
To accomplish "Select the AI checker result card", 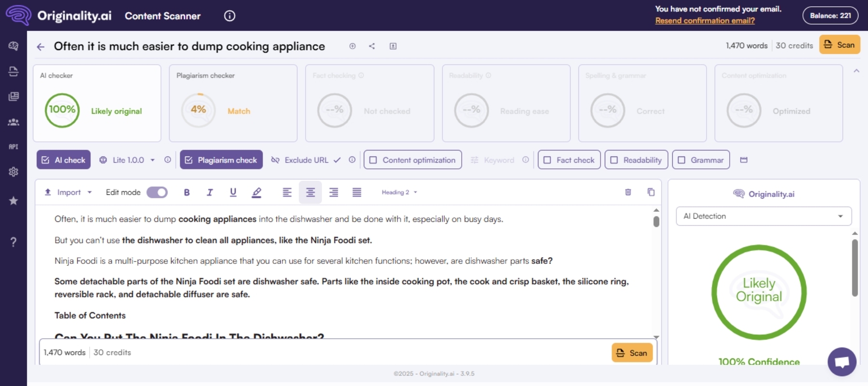I will point(97,103).
